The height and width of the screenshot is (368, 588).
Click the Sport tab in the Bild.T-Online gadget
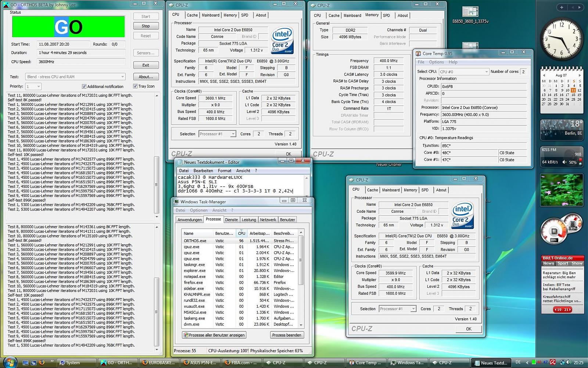(x=563, y=263)
